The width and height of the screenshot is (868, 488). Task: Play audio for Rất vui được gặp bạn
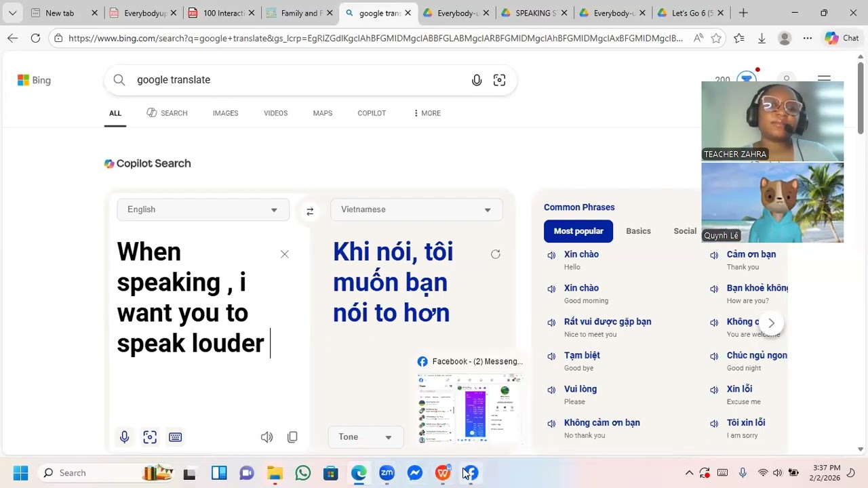coord(551,322)
